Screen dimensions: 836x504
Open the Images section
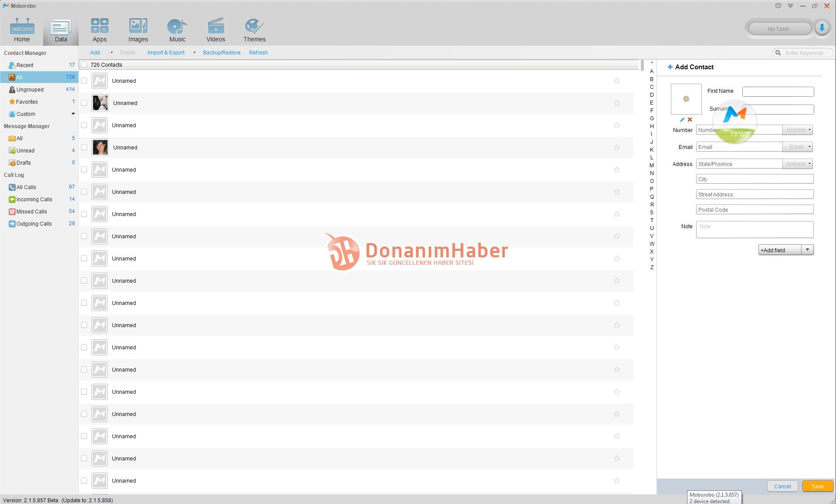(138, 30)
